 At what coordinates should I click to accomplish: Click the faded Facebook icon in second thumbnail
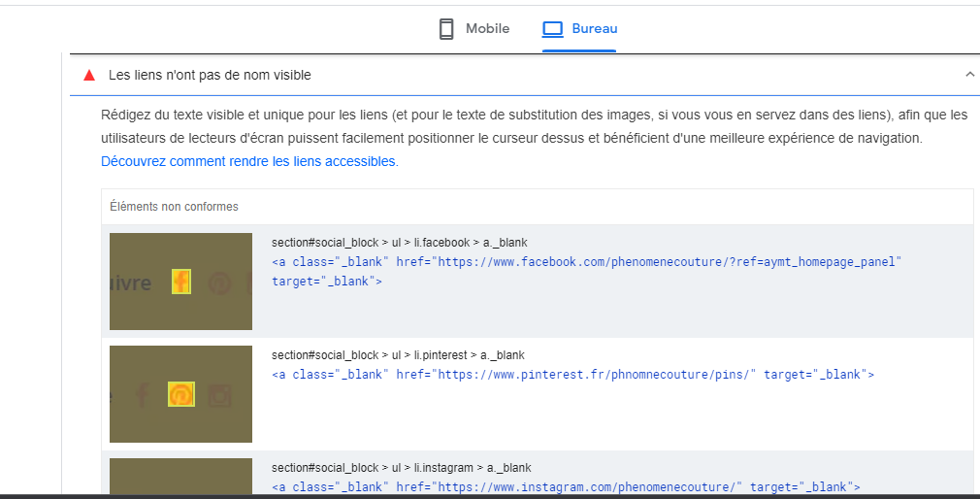(x=142, y=395)
